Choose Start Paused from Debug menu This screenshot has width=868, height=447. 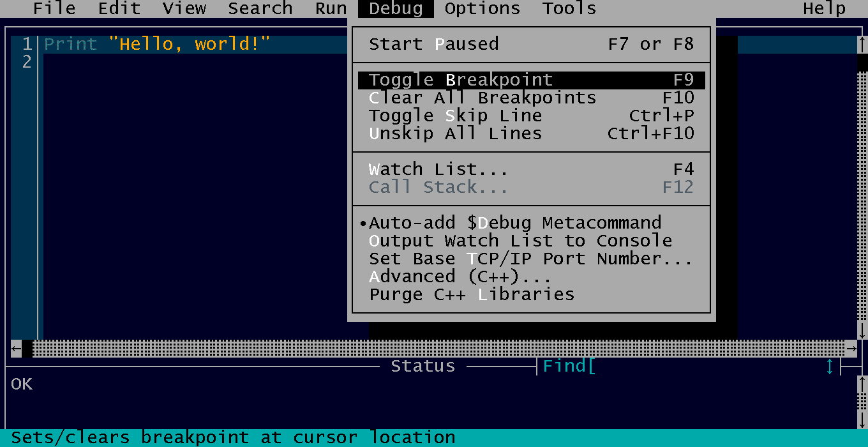(531, 44)
